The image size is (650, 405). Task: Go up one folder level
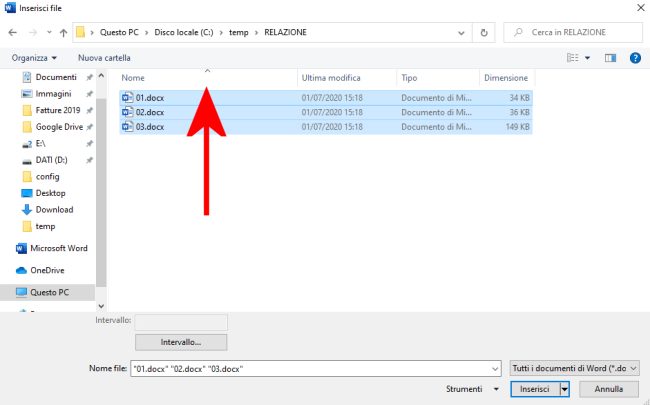(x=63, y=33)
